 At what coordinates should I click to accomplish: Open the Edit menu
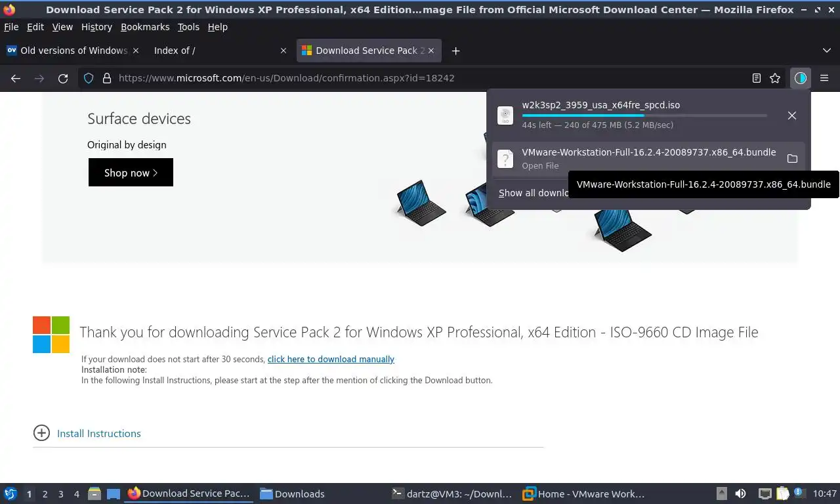tap(35, 27)
